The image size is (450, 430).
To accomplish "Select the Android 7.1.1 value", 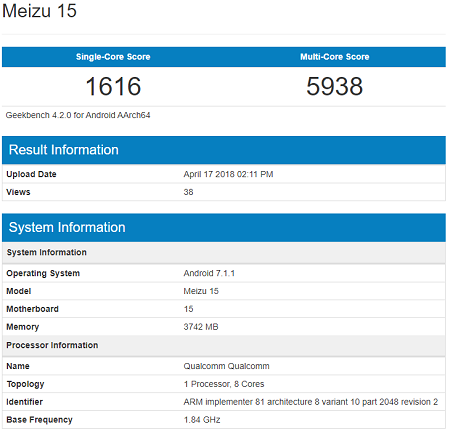I will click(x=209, y=273).
